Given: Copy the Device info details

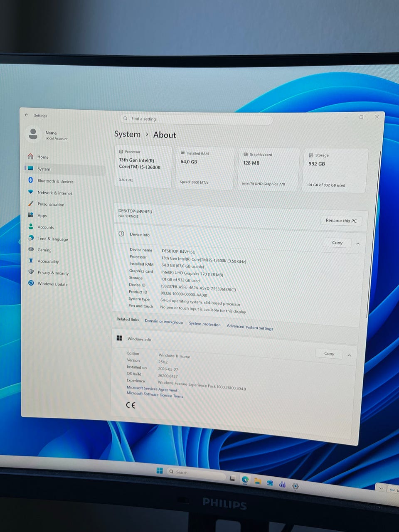Looking at the screenshot, I should click(337, 243).
